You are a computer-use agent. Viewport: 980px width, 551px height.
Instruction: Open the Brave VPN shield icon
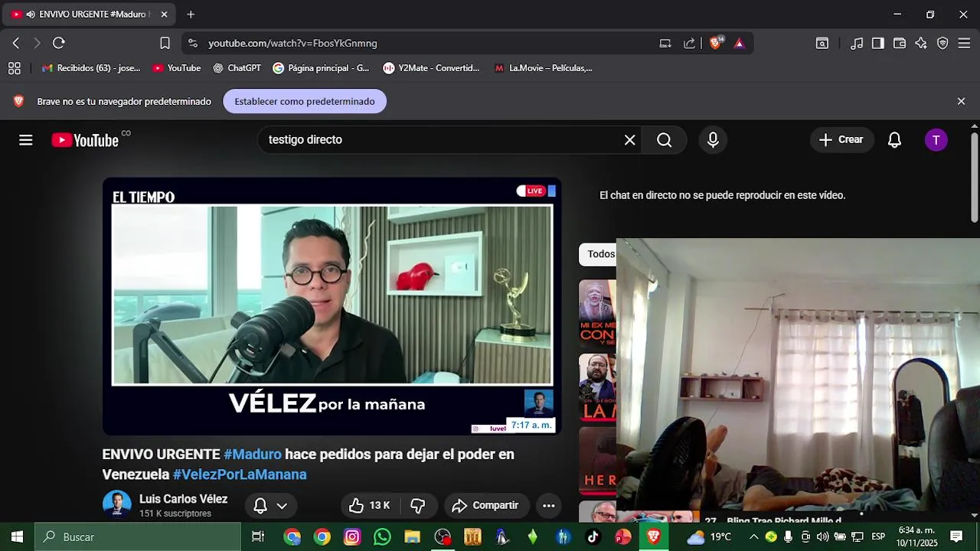pos(942,44)
